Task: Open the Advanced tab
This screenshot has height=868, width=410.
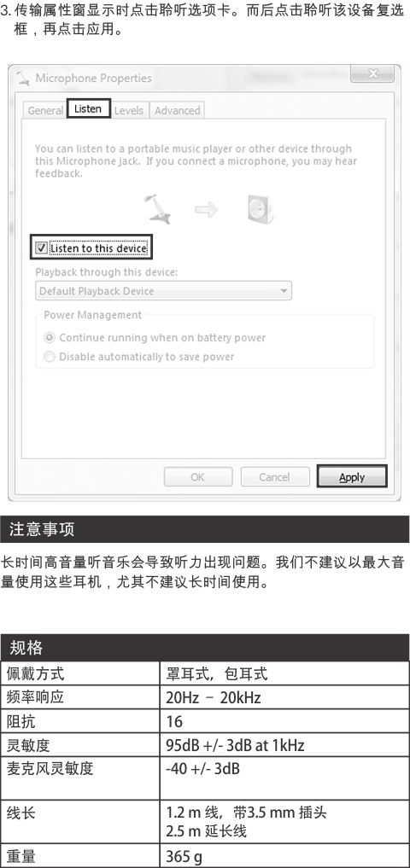Action: click(x=178, y=110)
